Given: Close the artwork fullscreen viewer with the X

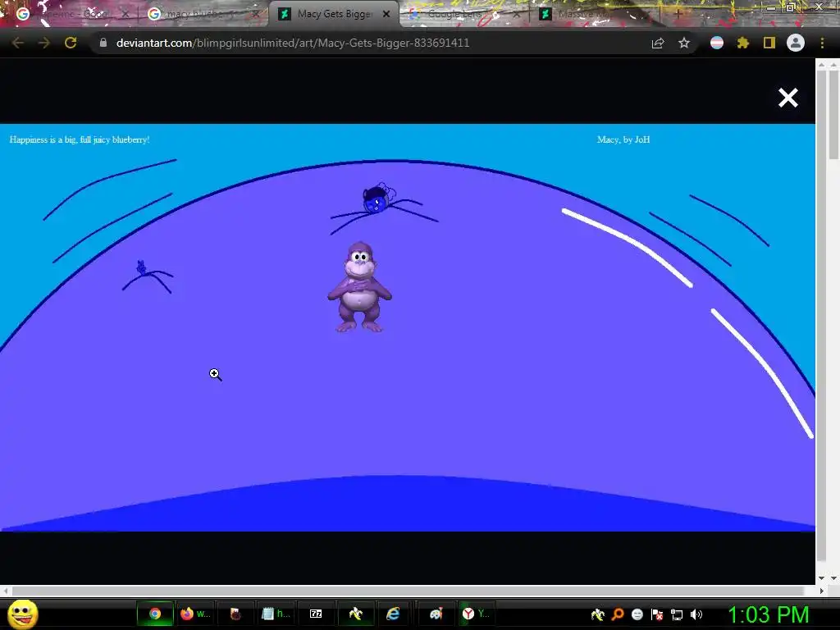Looking at the screenshot, I should click(x=788, y=98).
